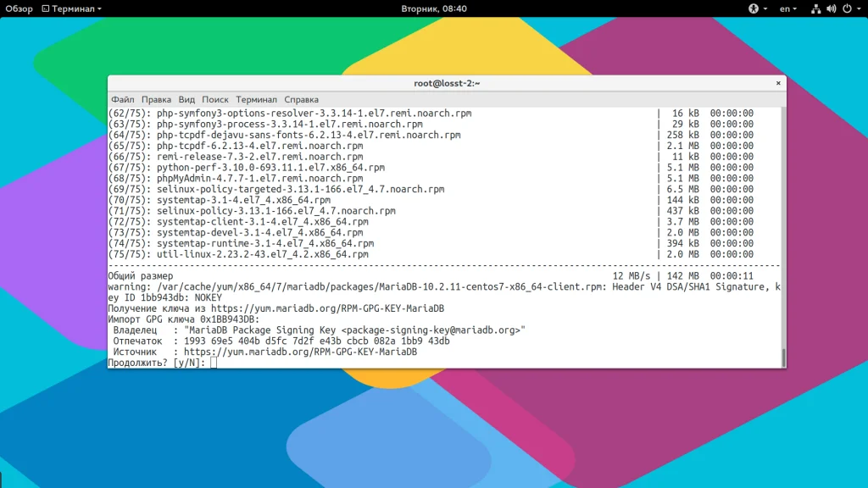Click the power icon in top bar
868x488 pixels.
click(x=847, y=8)
